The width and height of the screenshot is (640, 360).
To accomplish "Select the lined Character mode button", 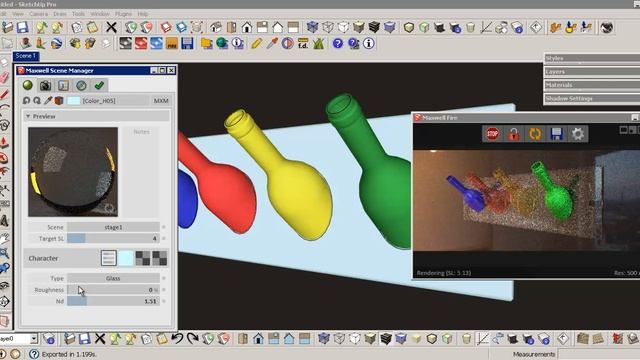I will [109, 258].
